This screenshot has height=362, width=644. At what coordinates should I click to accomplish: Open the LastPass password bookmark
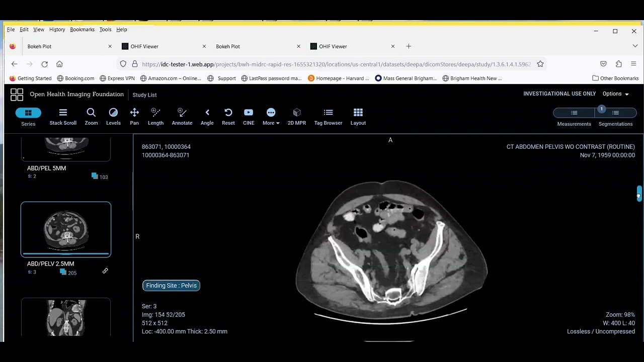271,78
